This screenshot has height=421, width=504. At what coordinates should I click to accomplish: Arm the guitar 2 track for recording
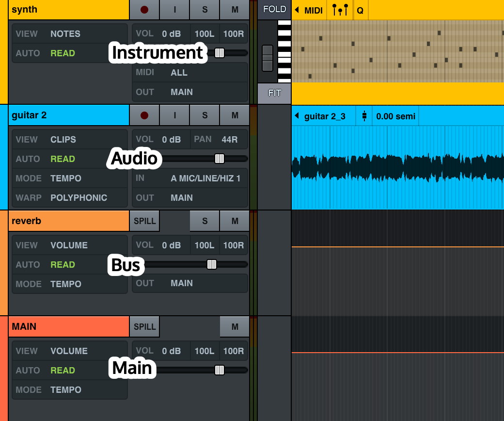[144, 115]
